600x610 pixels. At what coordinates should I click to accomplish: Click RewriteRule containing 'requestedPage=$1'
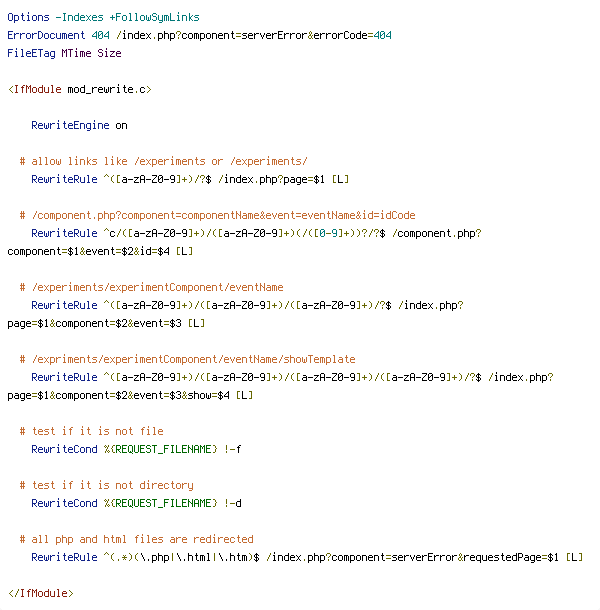(x=307, y=557)
